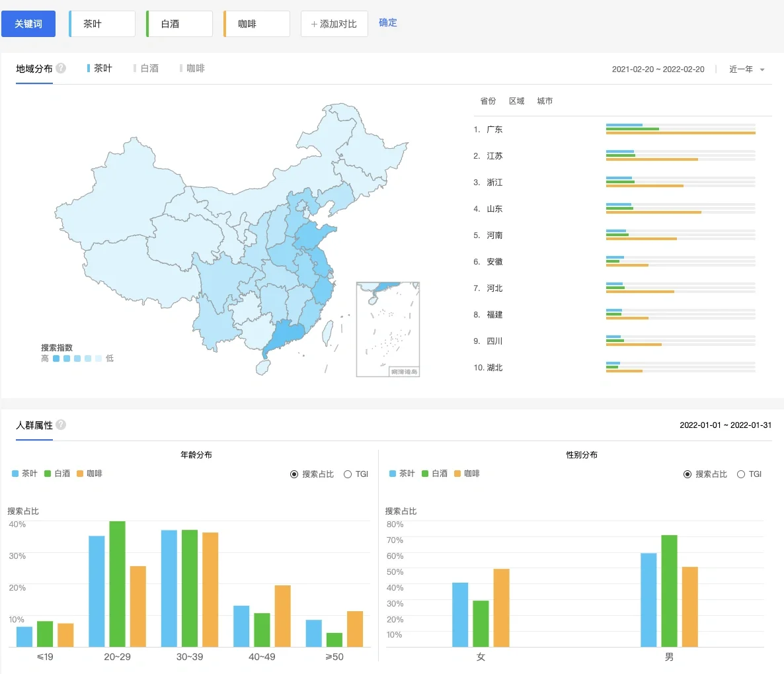Switch region distribution to 茶叶 tab
This screenshot has width=784, height=674.
pos(100,68)
